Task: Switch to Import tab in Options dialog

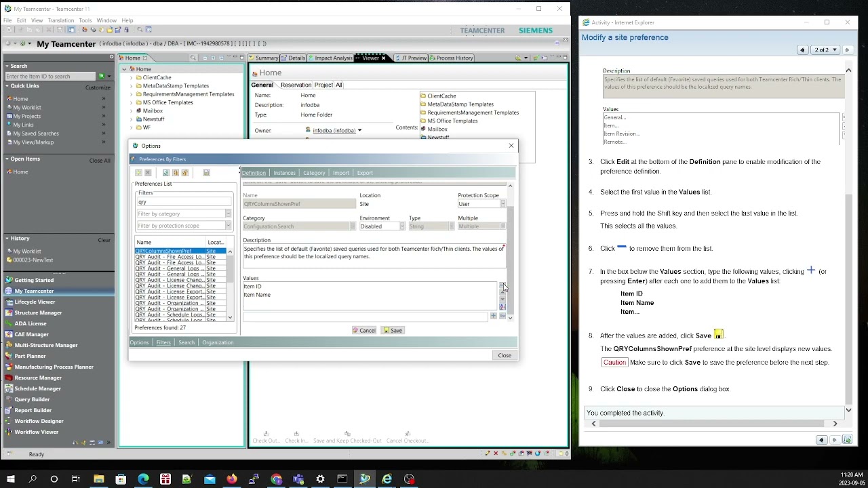Action: click(341, 173)
